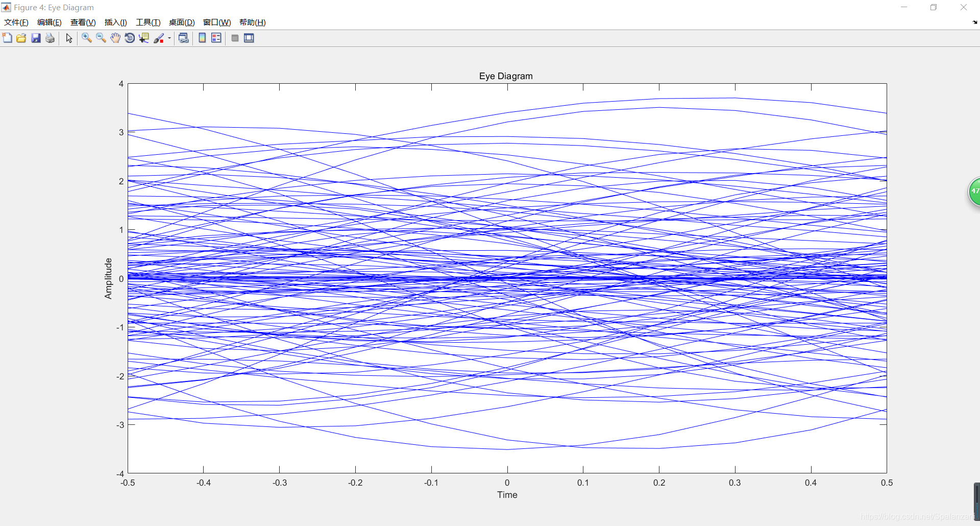The height and width of the screenshot is (526, 980).
Task: Minimize the Figure 4 window
Action: pyautogui.click(x=904, y=7)
